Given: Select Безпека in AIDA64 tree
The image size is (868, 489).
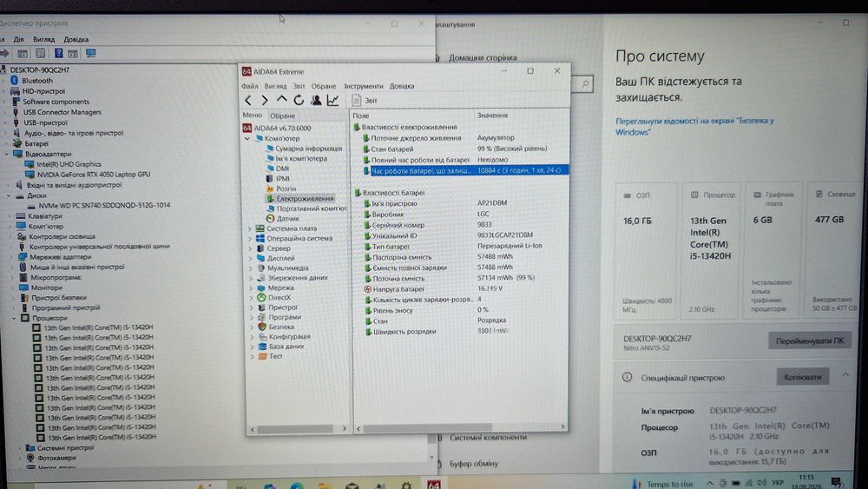Looking at the screenshot, I should point(281,327).
